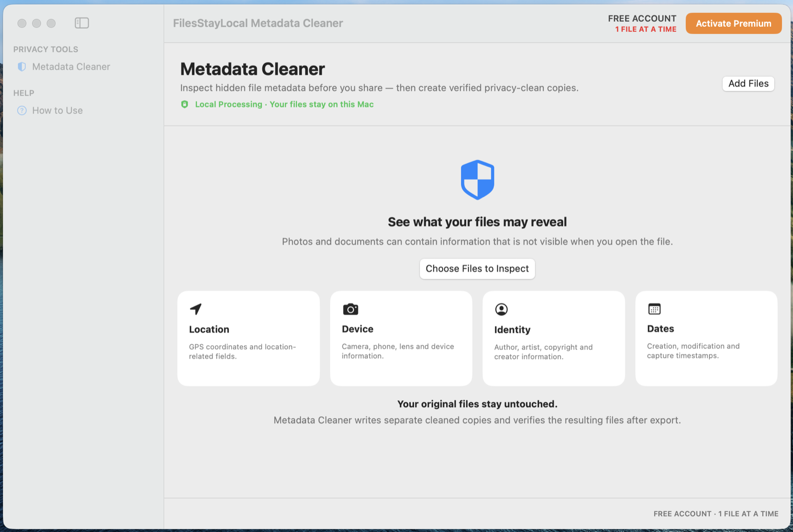Screen dimensions: 793x532
Task: Click 'Local Processing · Your files stay on this Mac'
Action: tap(284, 105)
